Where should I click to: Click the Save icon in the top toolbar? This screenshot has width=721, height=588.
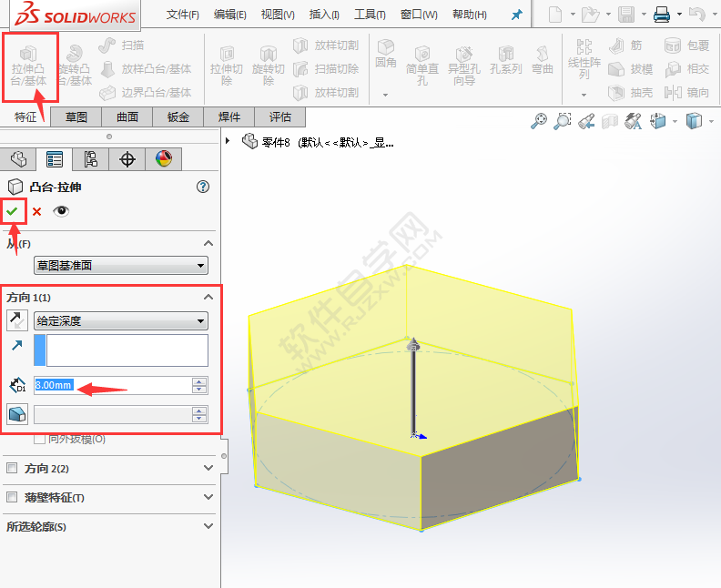tap(625, 15)
